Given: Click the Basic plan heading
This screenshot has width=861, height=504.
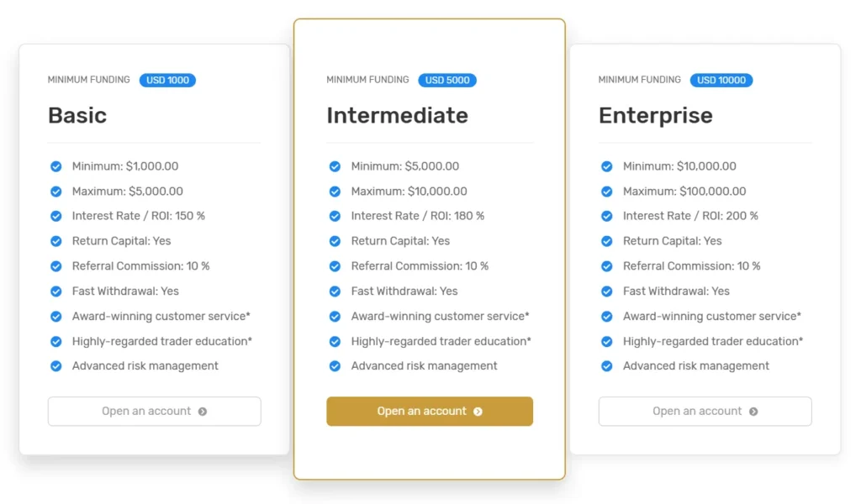Looking at the screenshot, I should (x=77, y=115).
